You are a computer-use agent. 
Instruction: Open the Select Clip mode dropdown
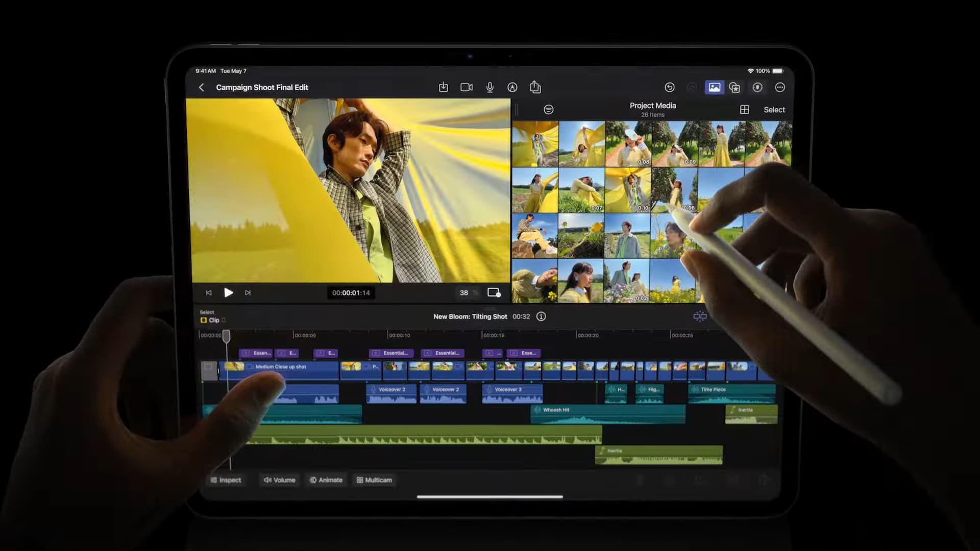(213, 320)
